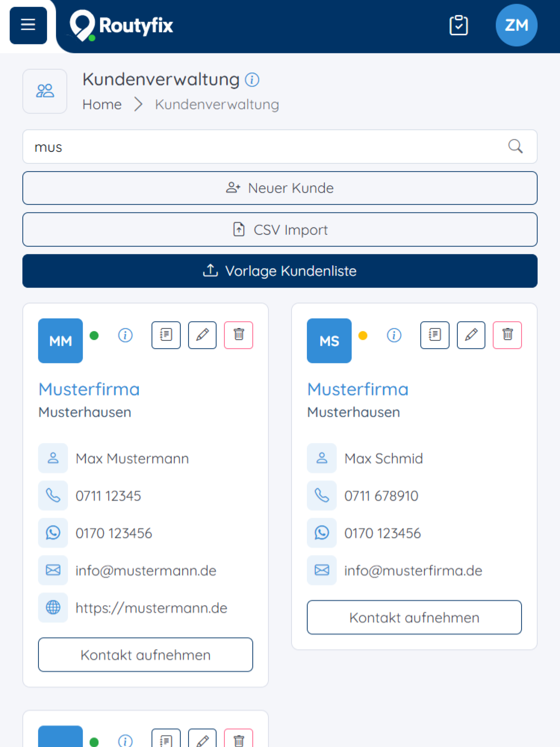Viewport: 560px width, 747px height.
Task: Click globe icon beside https://mustermann.de
Action: click(53, 607)
